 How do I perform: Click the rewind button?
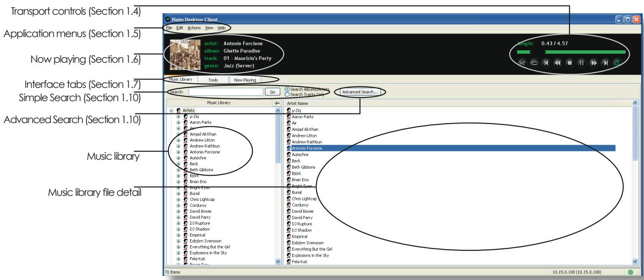(557, 63)
